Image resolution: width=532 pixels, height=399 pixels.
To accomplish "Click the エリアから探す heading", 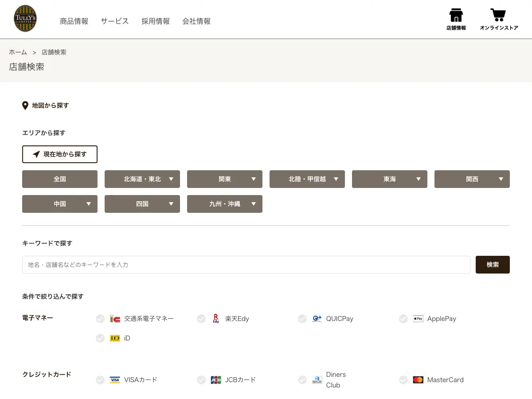I will tap(44, 133).
